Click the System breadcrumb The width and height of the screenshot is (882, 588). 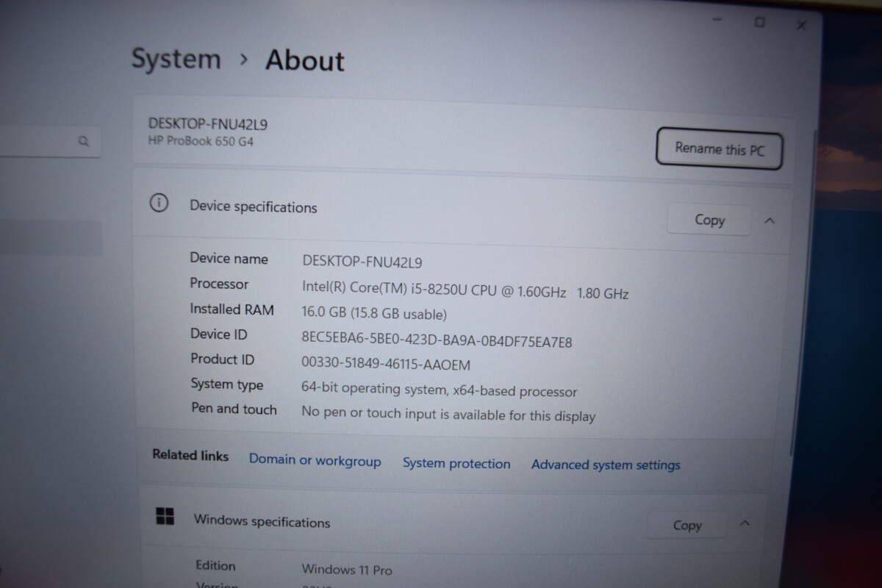(x=176, y=59)
